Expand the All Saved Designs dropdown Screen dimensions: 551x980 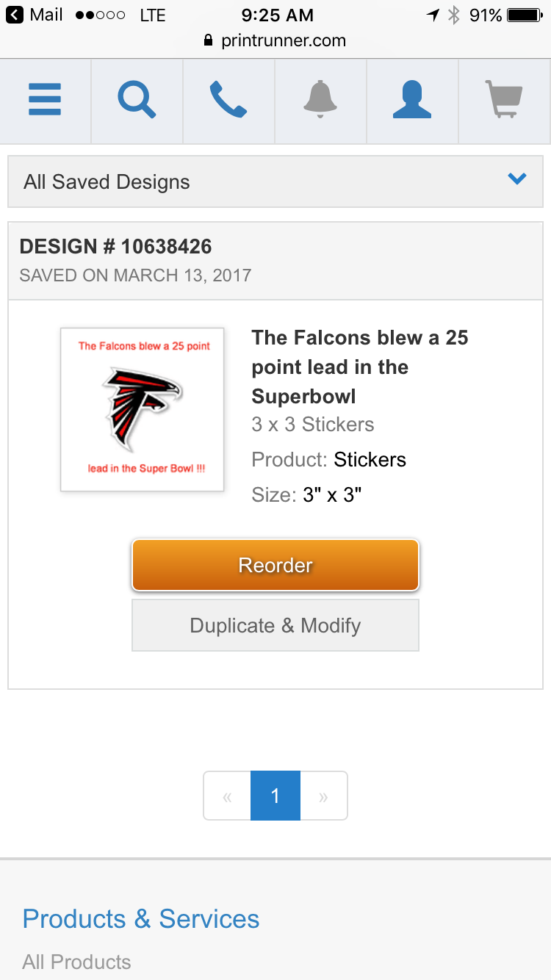pyautogui.click(x=275, y=181)
